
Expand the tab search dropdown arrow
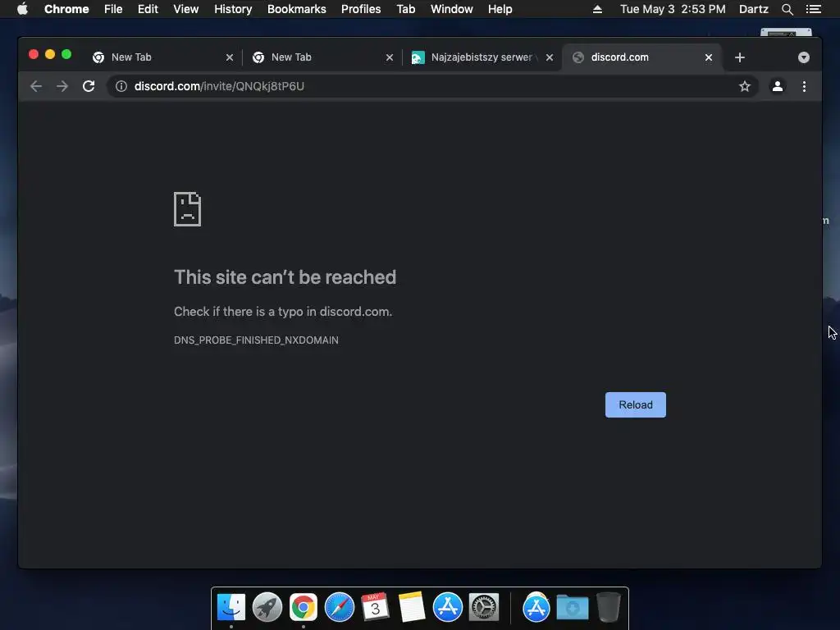[x=803, y=57]
